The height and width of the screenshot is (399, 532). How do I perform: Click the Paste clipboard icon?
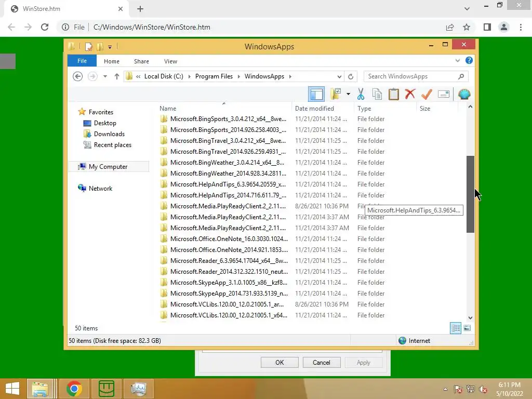[394, 94]
